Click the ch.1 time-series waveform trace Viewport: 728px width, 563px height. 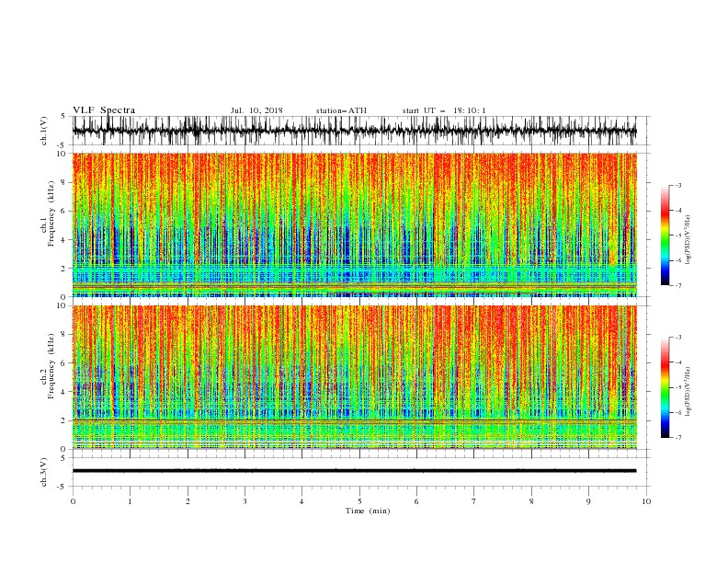tap(354, 131)
